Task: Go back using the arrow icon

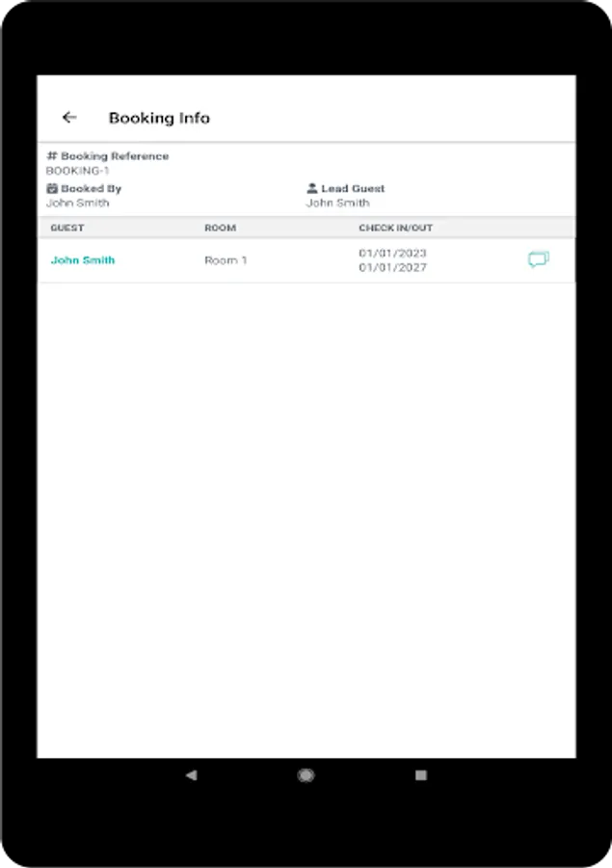Action: coord(69,118)
